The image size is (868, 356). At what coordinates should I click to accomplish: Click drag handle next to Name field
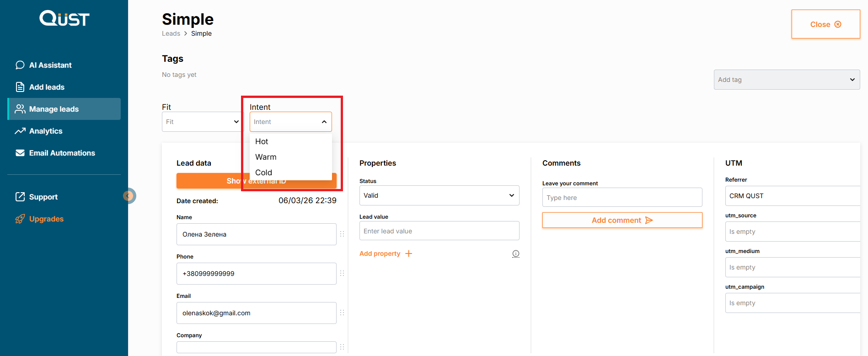342,234
